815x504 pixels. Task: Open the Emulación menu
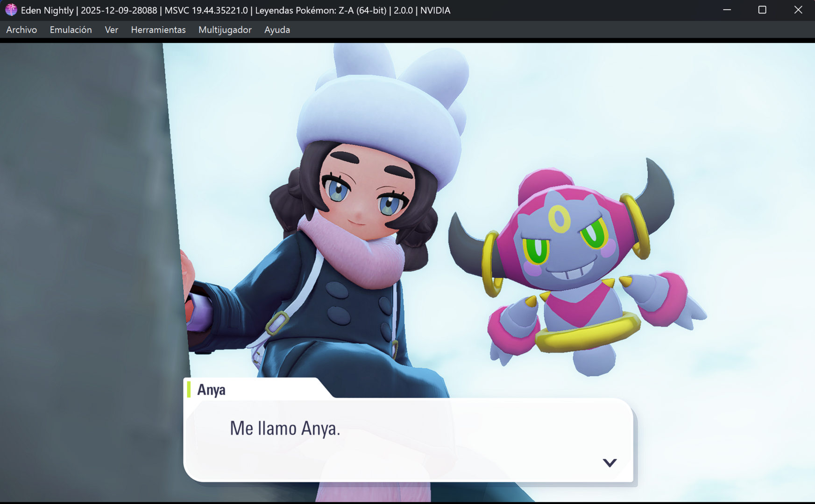coord(71,30)
